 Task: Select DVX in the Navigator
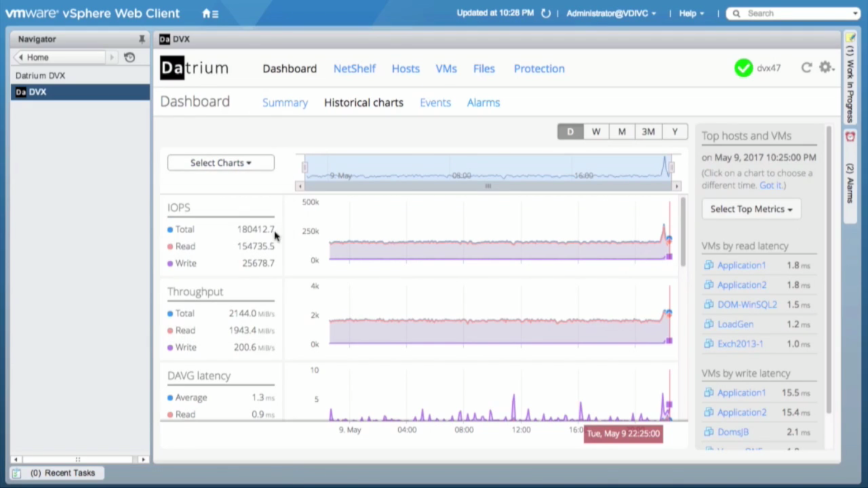coord(80,92)
